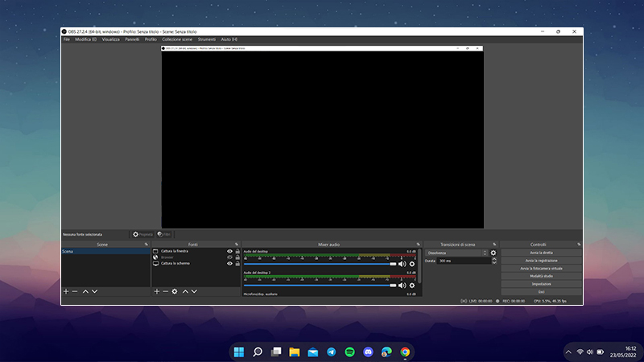Screen dimensions: 644x362
Task: Open the Strumenti menu
Action: (x=207, y=39)
